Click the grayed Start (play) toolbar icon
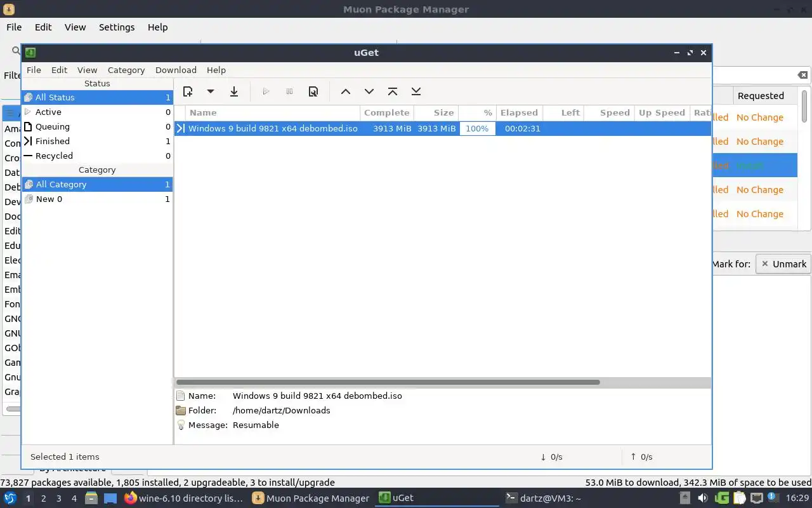This screenshot has width=812, height=508. 266,91
